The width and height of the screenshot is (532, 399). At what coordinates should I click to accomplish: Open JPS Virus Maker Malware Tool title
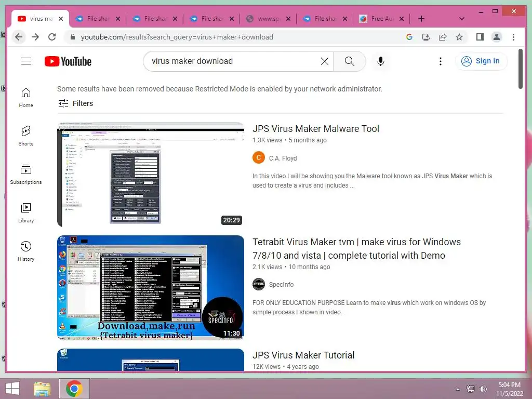tap(316, 129)
